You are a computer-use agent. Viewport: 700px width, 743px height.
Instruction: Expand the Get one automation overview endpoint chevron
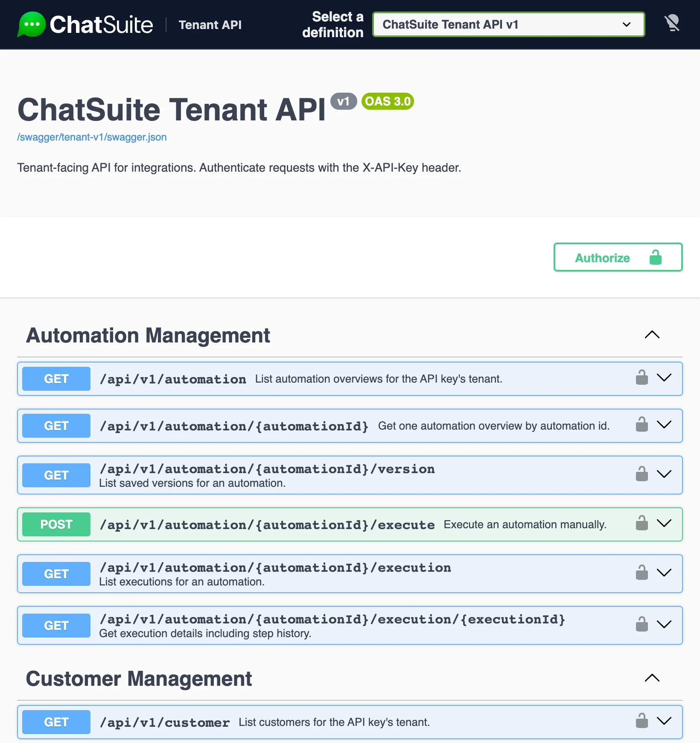[x=664, y=424]
